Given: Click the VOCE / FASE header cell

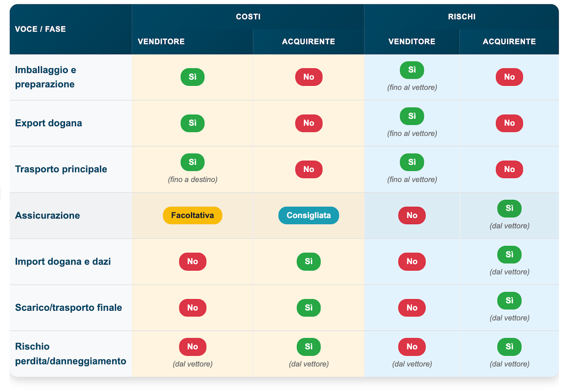Looking at the screenshot, I should (40, 29).
